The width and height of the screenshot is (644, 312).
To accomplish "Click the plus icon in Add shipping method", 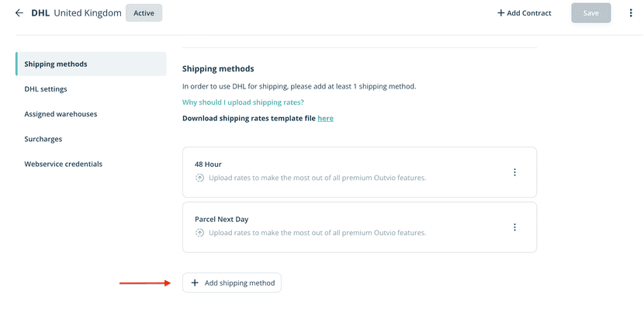I will (x=195, y=283).
